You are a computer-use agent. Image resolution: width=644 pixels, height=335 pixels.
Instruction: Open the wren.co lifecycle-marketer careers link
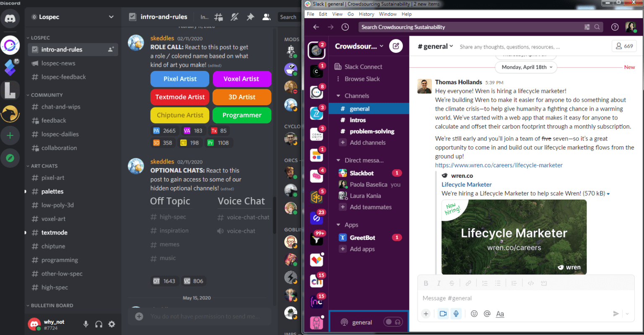(499, 165)
